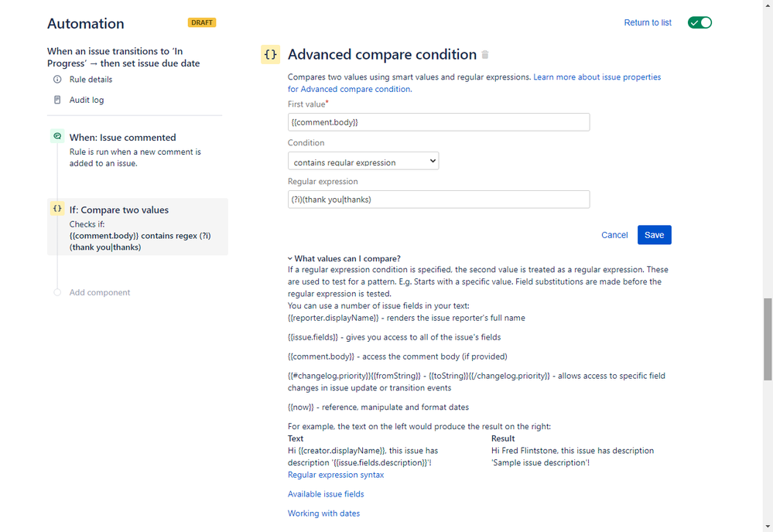
Task: Click the braces icon beside Advanced compare condition
Action: (270, 54)
